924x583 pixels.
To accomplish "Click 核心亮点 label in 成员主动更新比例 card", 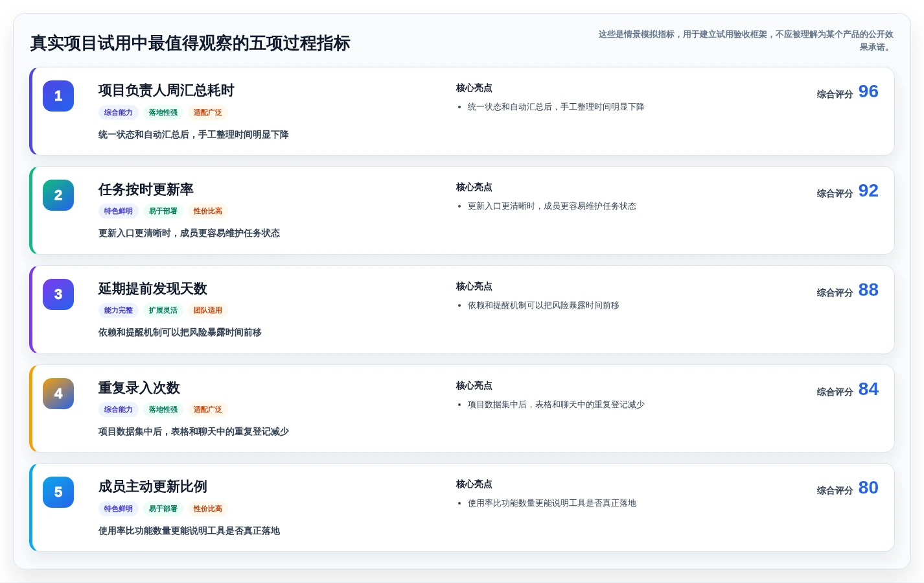I will (x=474, y=484).
